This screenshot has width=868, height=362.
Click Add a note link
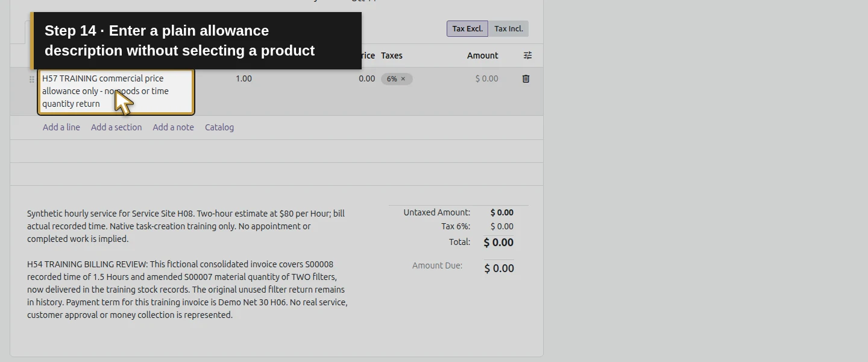173,127
